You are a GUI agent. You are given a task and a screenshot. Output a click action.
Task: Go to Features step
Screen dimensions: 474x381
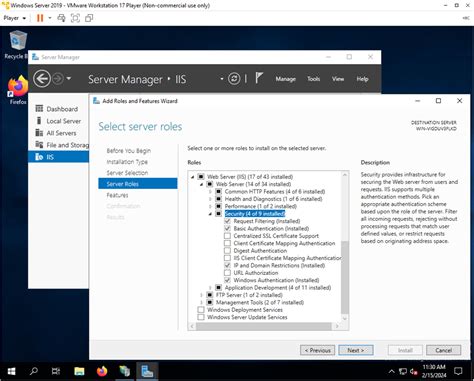[x=117, y=195]
